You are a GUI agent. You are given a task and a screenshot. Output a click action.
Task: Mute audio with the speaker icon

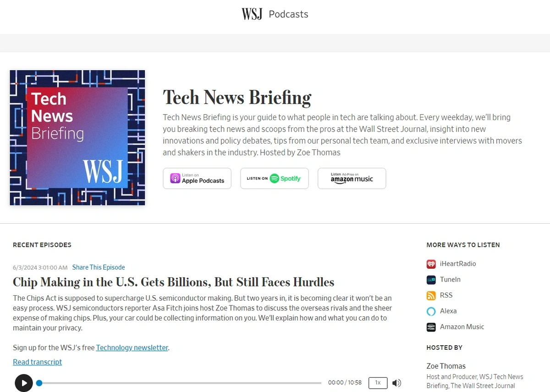click(x=397, y=383)
